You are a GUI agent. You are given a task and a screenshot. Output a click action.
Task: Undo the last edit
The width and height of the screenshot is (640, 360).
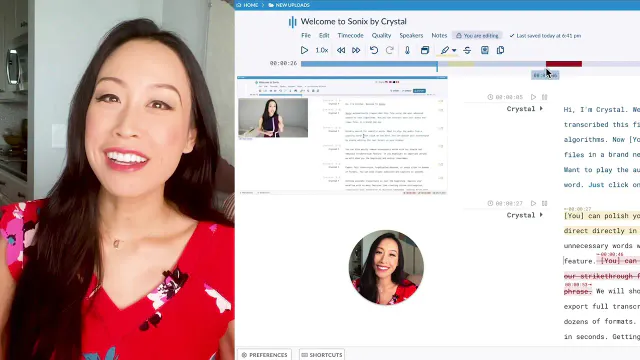pyautogui.click(x=374, y=50)
